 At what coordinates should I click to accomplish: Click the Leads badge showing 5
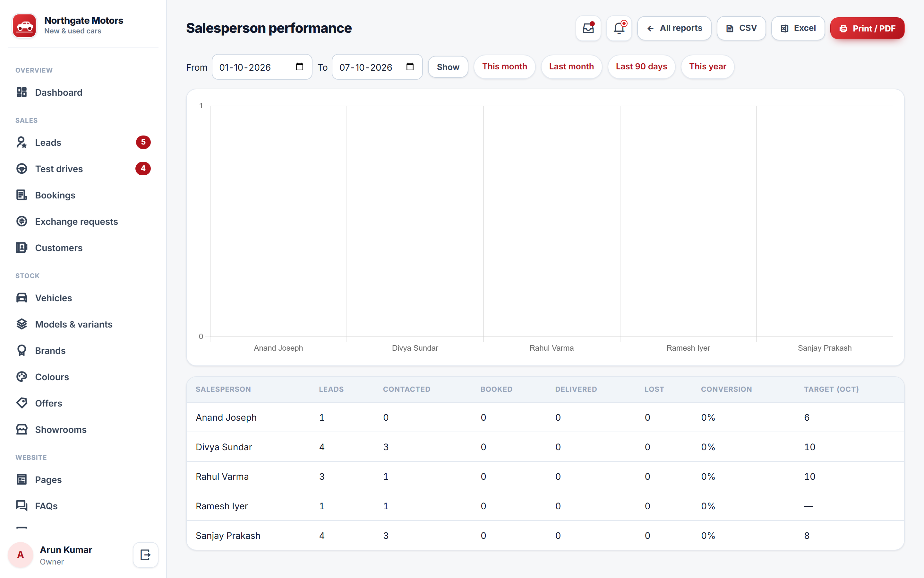[143, 142]
